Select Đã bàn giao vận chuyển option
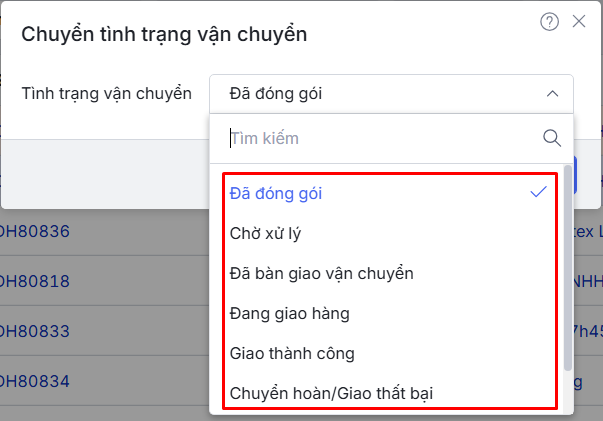 (321, 273)
